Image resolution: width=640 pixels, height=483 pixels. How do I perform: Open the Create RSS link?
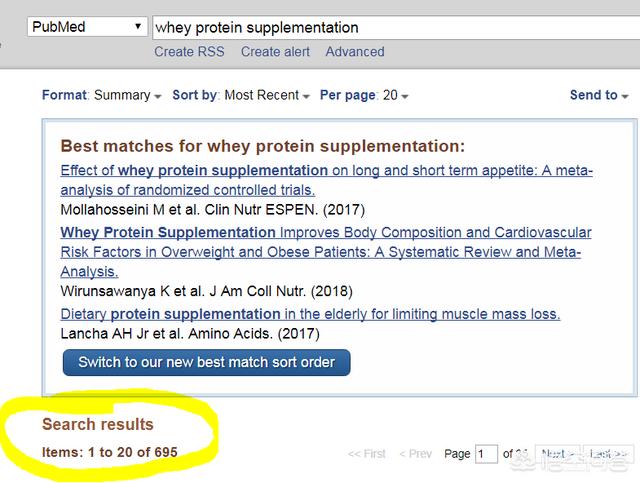pos(189,52)
